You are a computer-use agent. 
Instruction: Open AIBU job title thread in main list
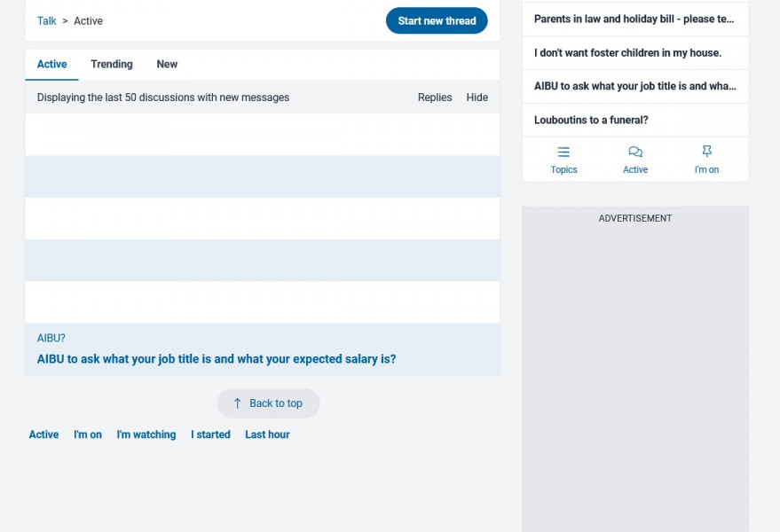click(x=217, y=359)
